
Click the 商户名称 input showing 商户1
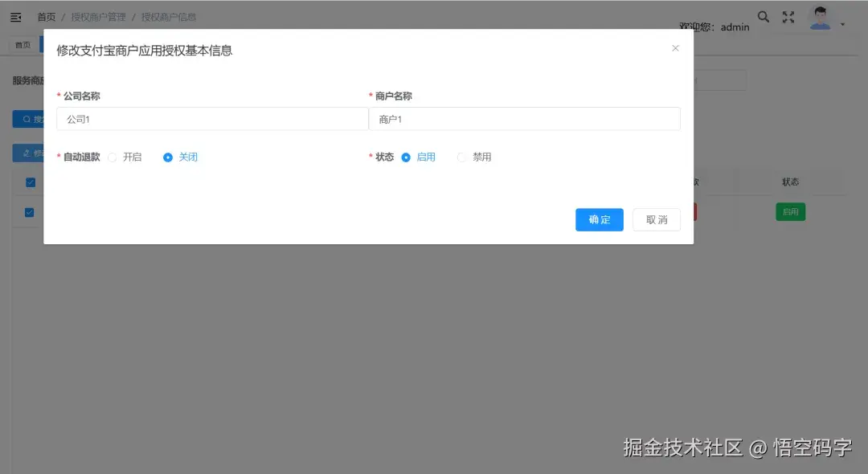point(526,118)
